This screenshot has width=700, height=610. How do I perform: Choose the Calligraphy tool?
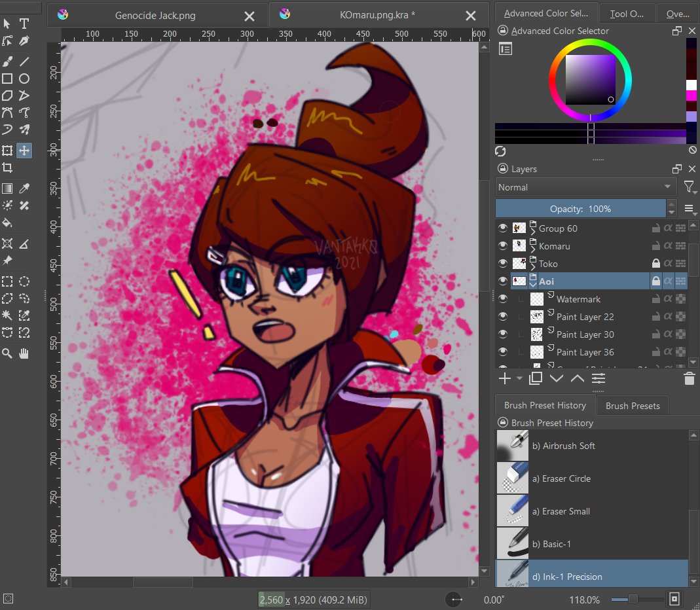(24, 41)
